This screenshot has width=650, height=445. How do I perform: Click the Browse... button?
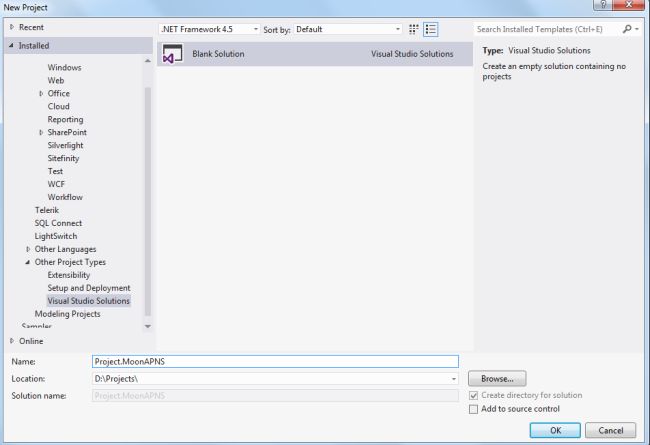[x=497, y=379]
